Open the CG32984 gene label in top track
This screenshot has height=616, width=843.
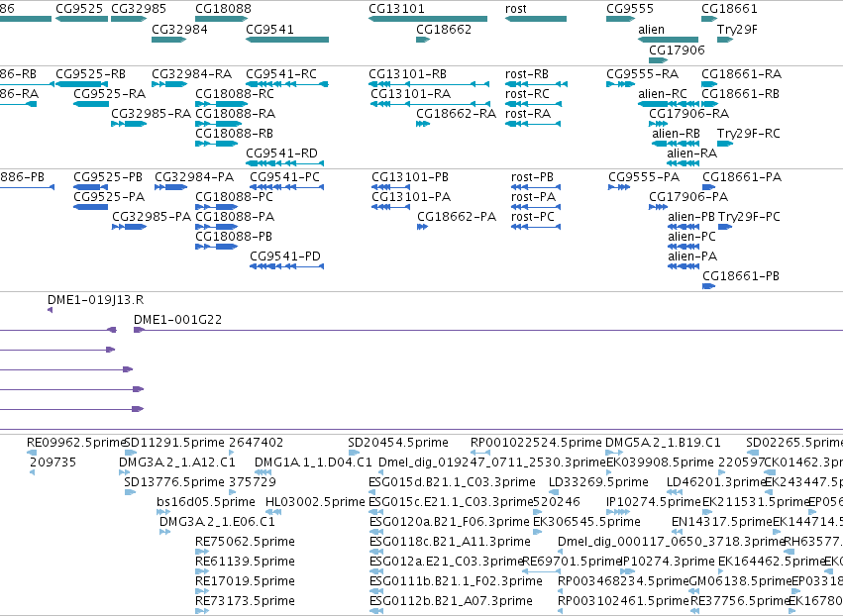click(179, 30)
